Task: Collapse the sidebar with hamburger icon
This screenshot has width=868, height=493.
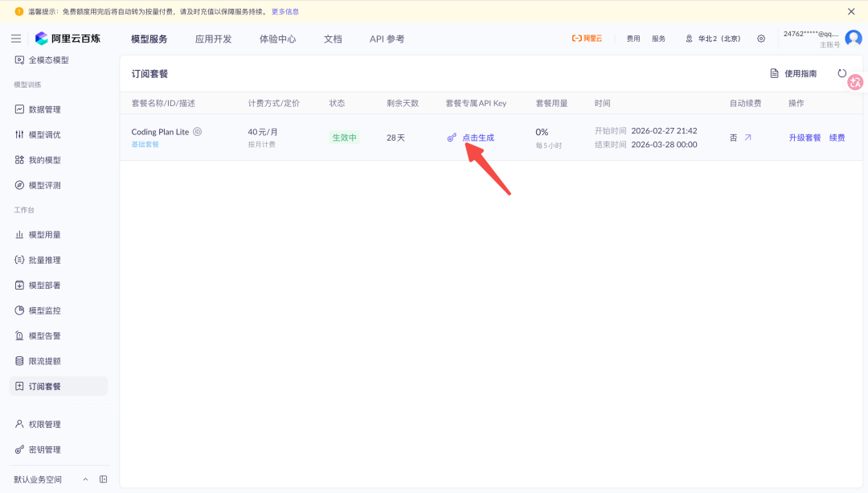Action: point(15,37)
